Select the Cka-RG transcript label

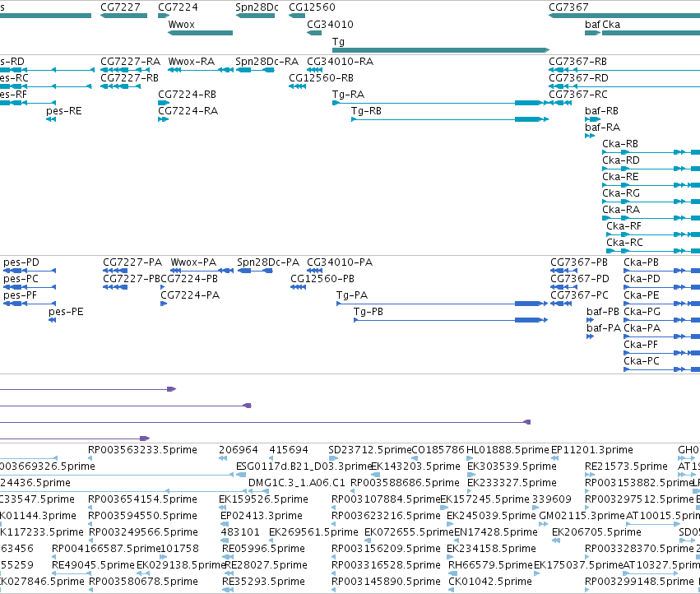[x=621, y=194]
